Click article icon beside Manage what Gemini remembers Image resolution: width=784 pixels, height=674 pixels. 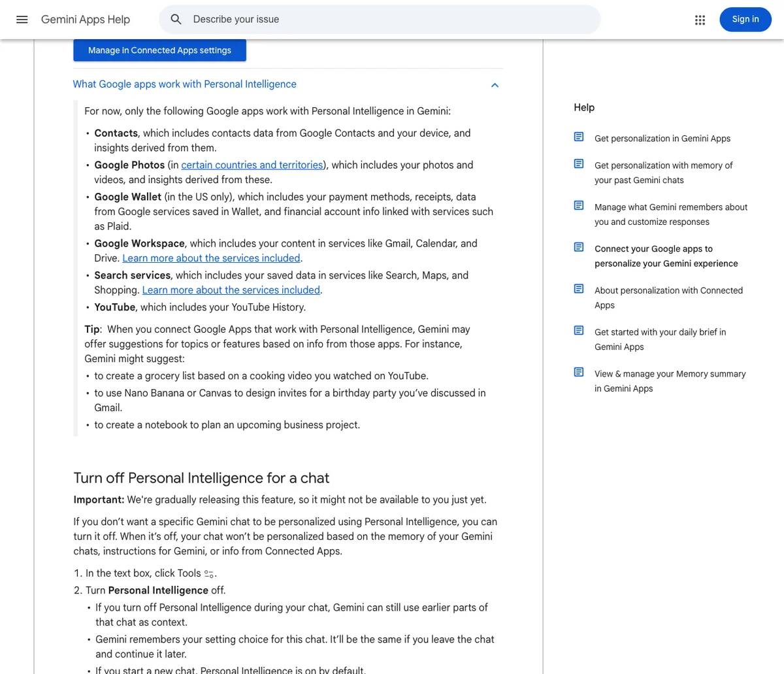coord(579,205)
